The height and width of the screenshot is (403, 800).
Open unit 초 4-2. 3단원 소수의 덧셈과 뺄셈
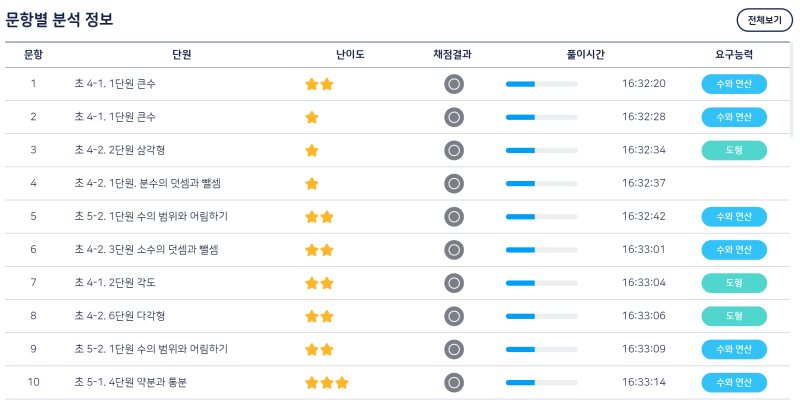(x=146, y=249)
